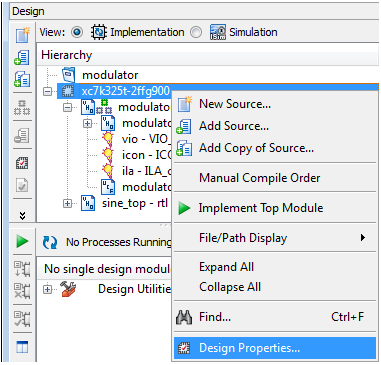Click Implement Top Module menu entry
Screen dimensions: 381x365
[x=275, y=208]
